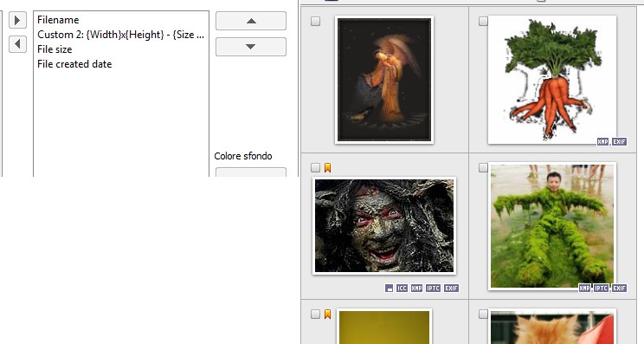Image resolution: width=644 pixels, height=344 pixels.
Task: Tick checkbox next to the orange cat thumbnail
Action: [483, 314]
